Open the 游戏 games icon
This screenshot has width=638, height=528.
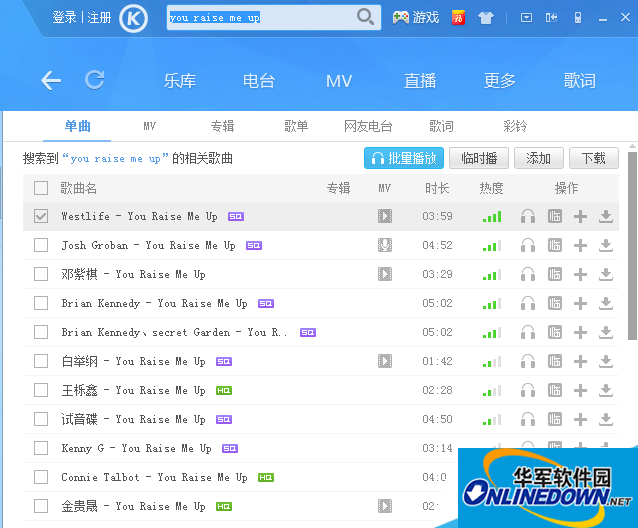tap(416, 17)
